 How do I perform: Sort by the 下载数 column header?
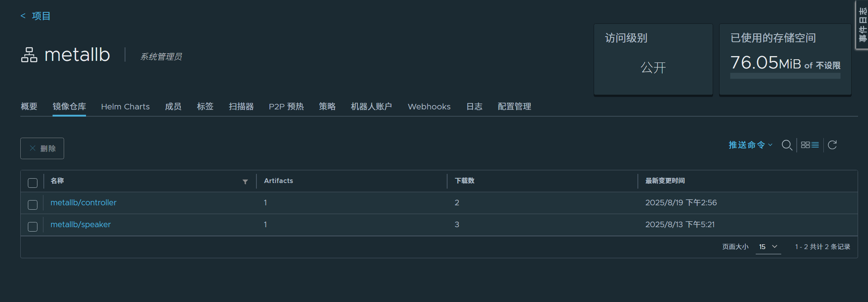(465, 181)
